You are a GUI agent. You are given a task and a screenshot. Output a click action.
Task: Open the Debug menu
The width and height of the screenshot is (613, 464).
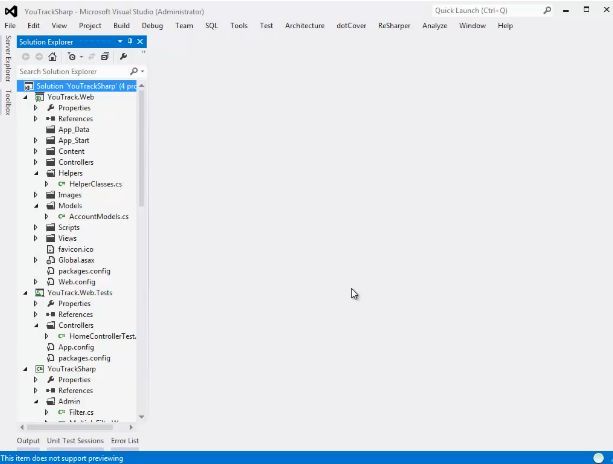point(152,26)
